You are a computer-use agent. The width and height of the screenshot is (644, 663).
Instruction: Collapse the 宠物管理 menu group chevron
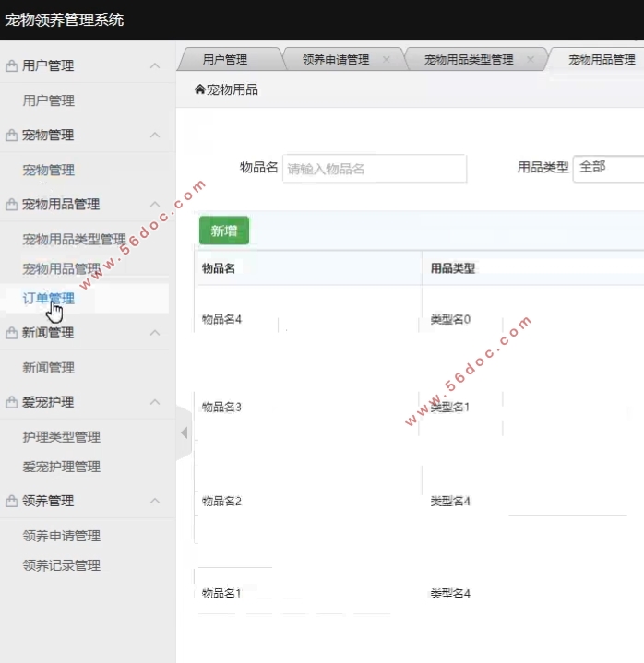pyautogui.click(x=155, y=136)
